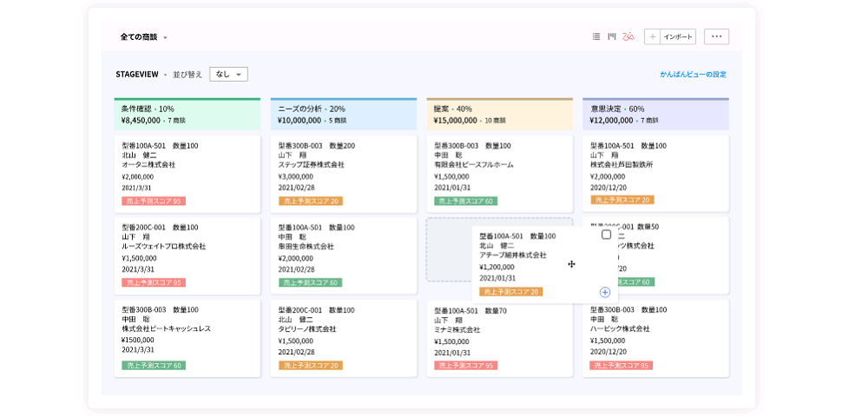Click the インポート import button

click(x=678, y=36)
